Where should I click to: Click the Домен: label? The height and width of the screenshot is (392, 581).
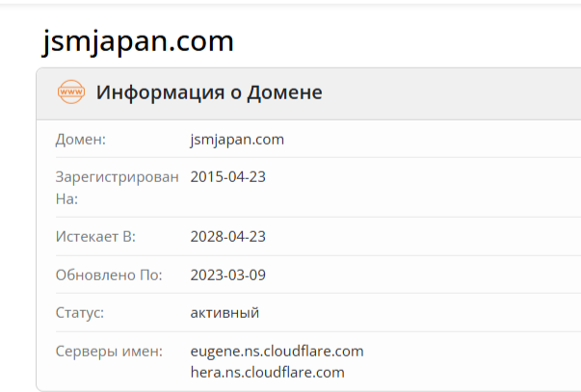click(81, 140)
